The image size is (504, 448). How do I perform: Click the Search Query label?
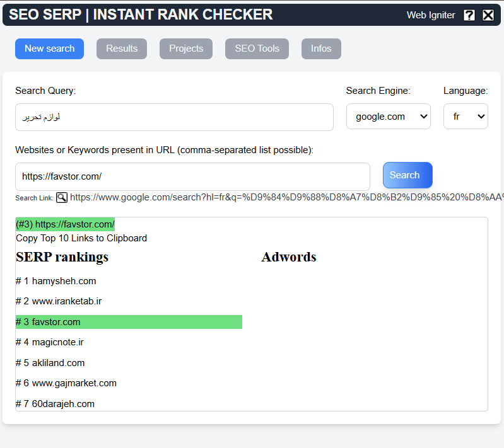[45, 91]
